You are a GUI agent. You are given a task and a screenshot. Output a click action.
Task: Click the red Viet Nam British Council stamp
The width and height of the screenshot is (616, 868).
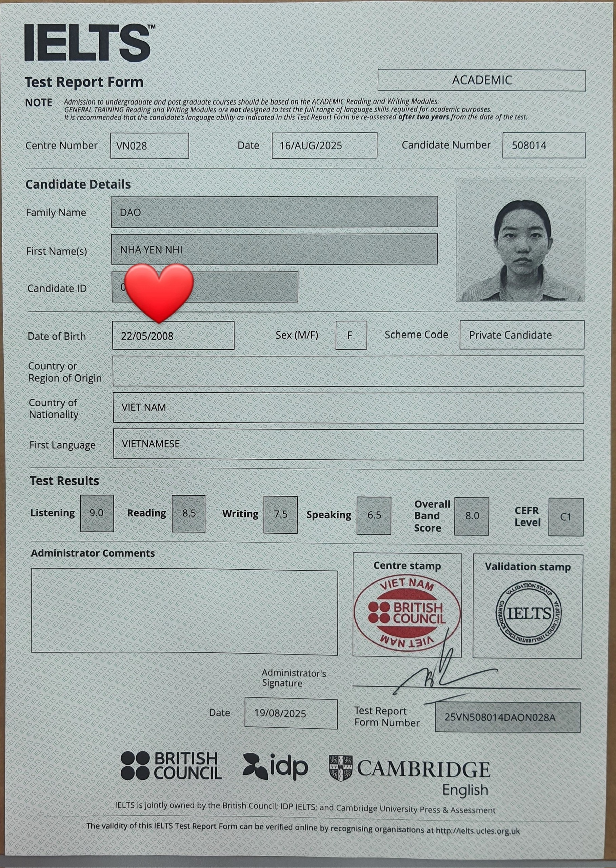pyautogui.click(x=407, y=614)
